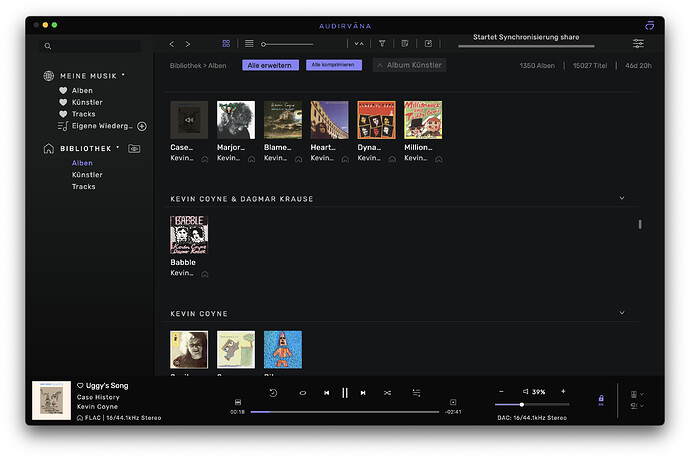Click Alle komprimieren button
This screenshot has width=690, height=459.
334,65
